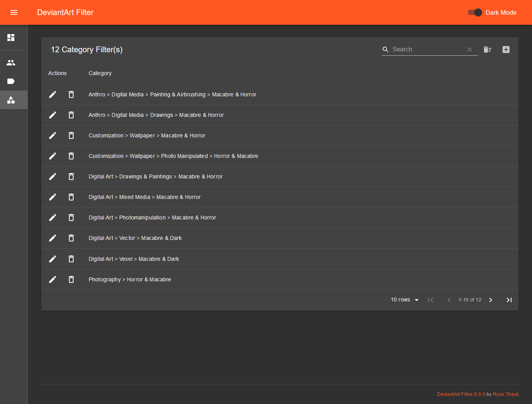Click the '12 Category Filter(s)' heading
Image resolution: width=532 pixels, height=404 pixels.
(87, 50)
